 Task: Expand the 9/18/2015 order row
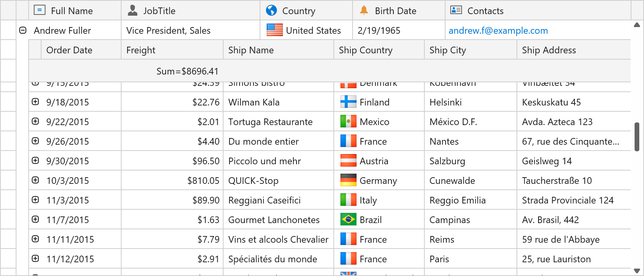[x=35, y=102]
